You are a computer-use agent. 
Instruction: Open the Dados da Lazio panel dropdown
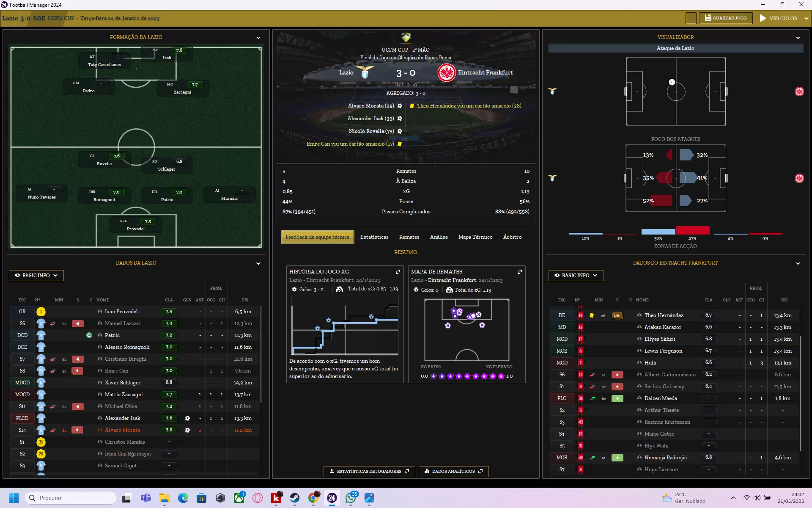click(258, 263)
